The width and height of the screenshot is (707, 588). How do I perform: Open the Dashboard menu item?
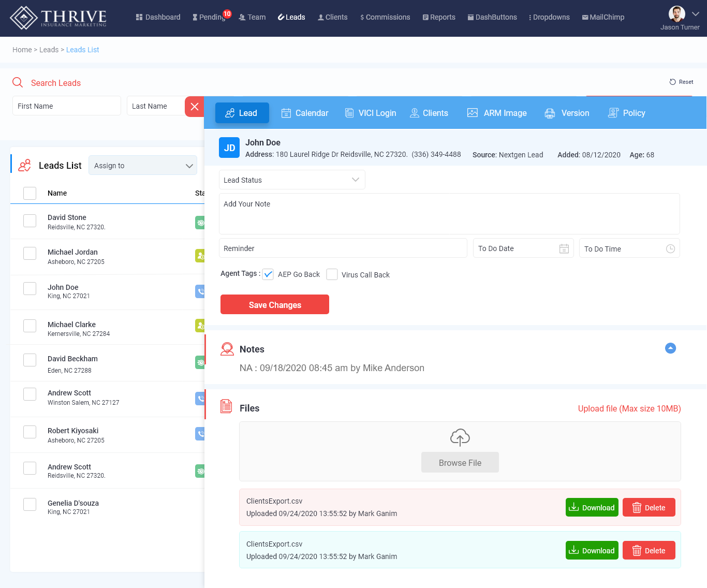point(158,17)
